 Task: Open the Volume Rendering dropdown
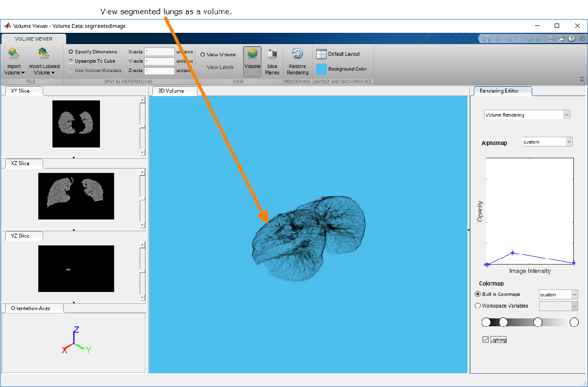(x=527, y=115)
